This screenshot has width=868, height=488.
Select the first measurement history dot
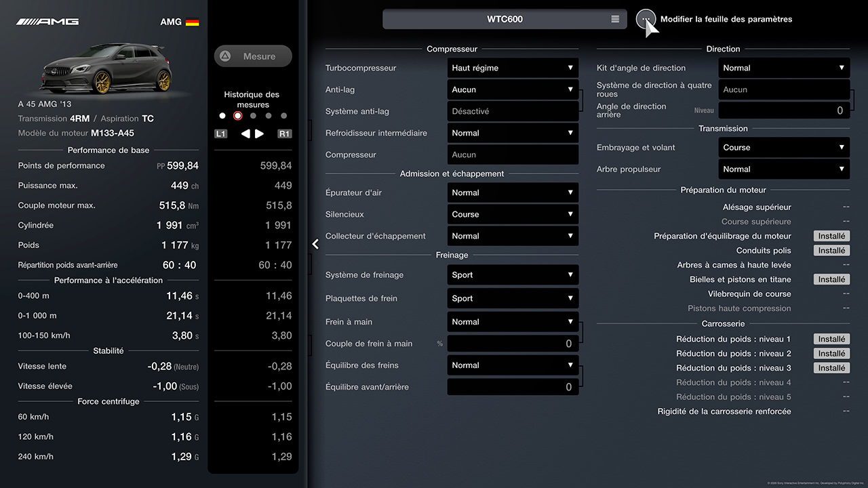tap(222, 116)
